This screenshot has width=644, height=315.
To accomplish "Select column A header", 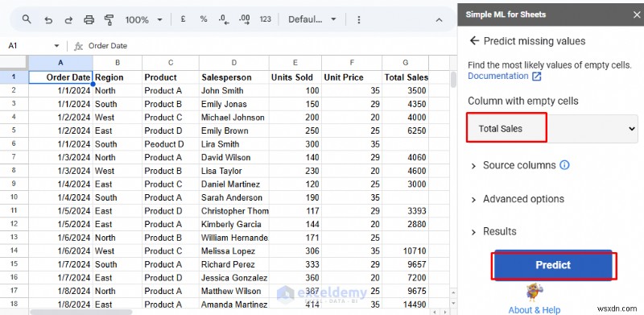I will coord(61,63).
